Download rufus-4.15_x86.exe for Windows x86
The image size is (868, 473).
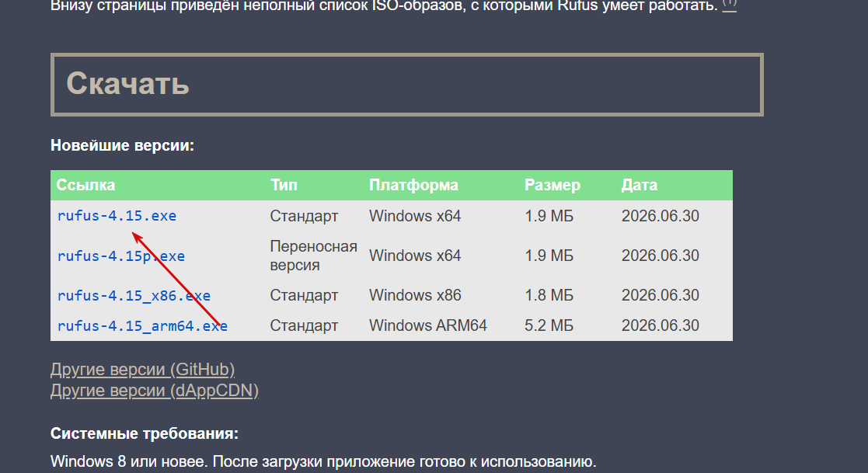(x=134, y=295)
